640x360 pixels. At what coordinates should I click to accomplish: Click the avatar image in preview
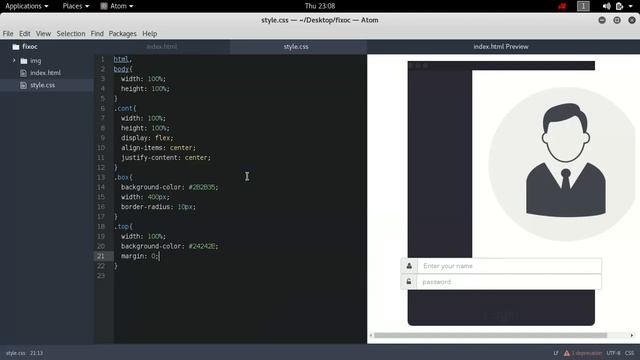pyautogui.click(x=565, y=164)
